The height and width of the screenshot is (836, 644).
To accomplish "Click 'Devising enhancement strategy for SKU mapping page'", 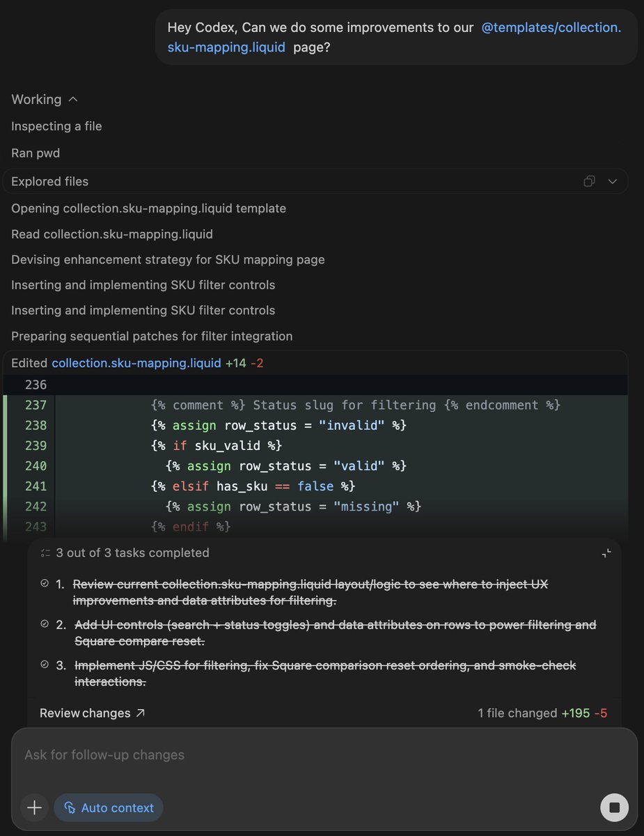I will [x=168, y=259].
